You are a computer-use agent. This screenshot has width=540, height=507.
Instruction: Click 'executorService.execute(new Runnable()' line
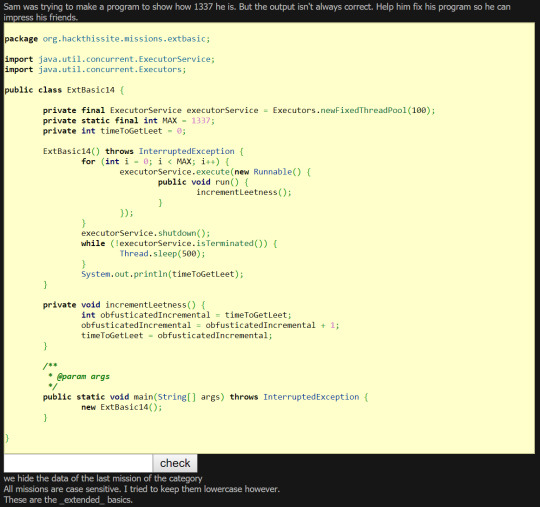coord(215,172)
